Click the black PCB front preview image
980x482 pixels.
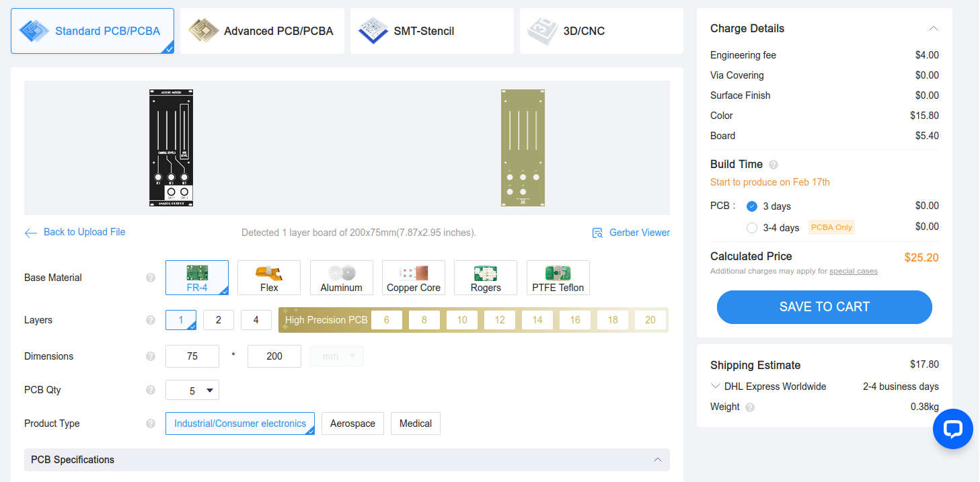171,148
